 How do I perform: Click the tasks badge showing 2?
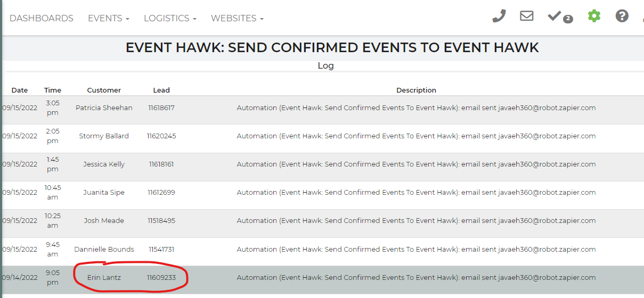tap(568, 19)
